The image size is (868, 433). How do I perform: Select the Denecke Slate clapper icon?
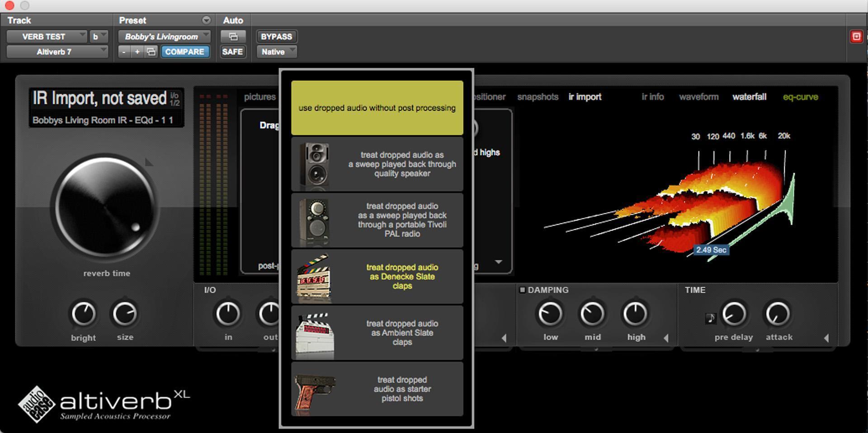click(x=314, y=276)
